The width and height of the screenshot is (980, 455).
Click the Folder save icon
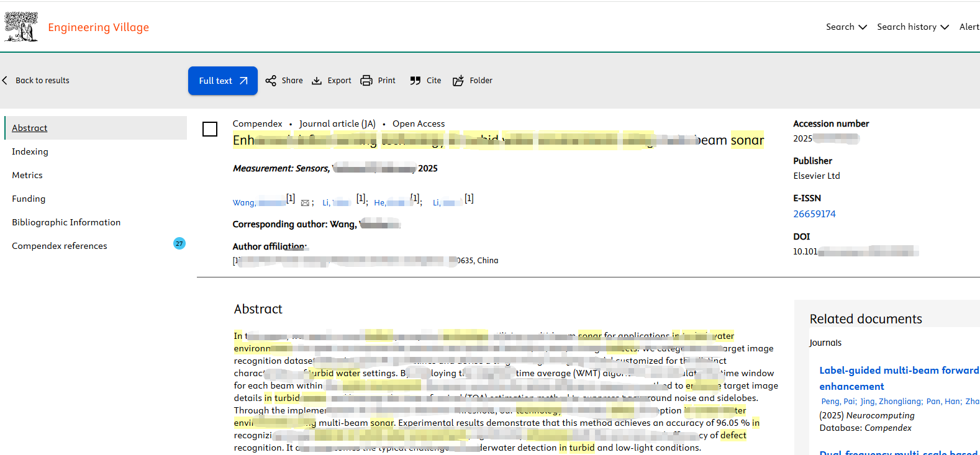pos(458,81)
